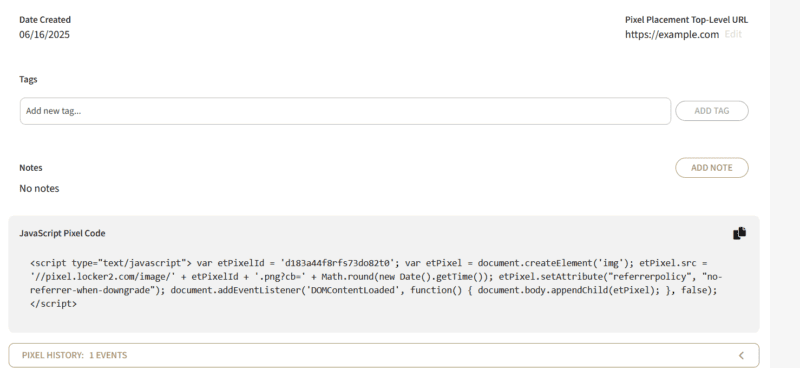Select the 06/16/2025 date created value
This screenshot has height=368, width=800.
[44, 34]
